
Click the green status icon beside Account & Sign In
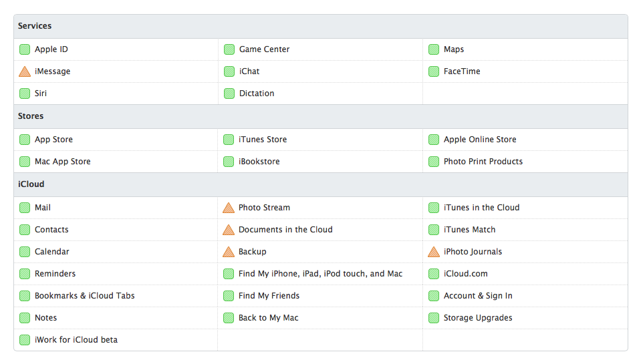434,296
